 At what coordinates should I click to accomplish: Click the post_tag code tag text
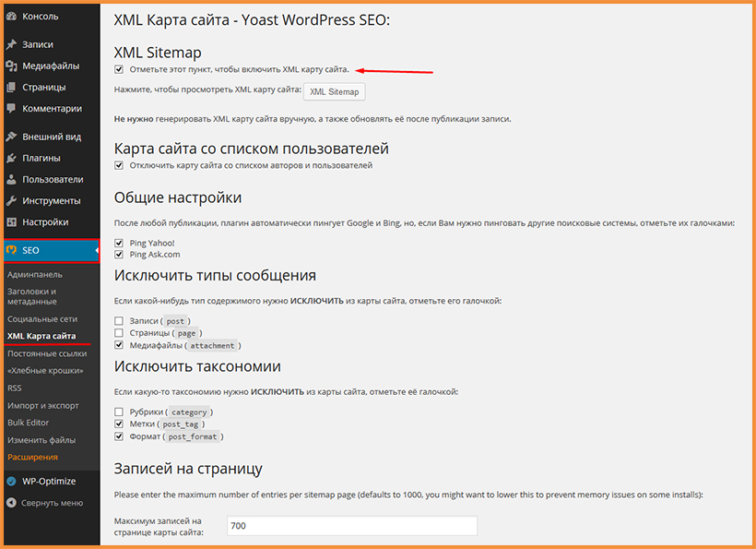181,424
